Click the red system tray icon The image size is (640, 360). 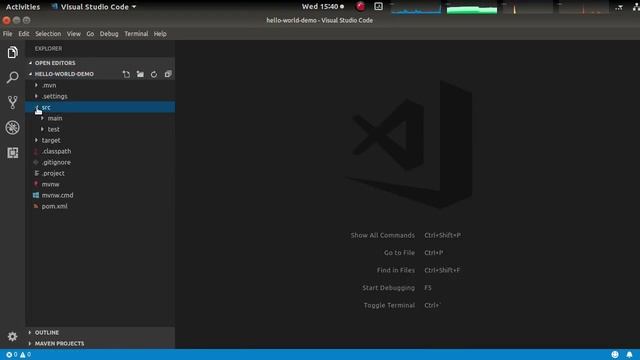[360, 7]
